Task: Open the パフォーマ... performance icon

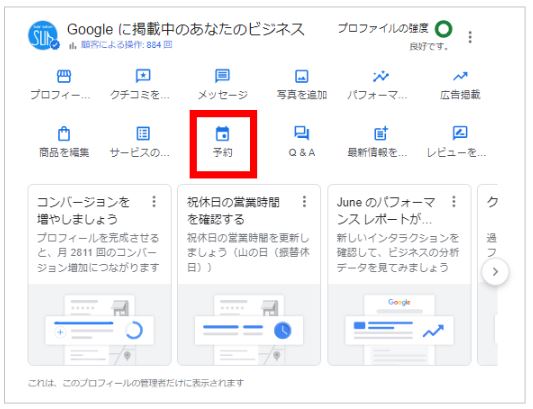Action: (x=381, y=76)
